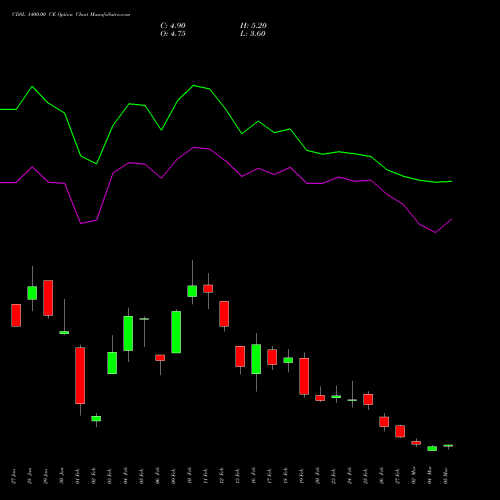The image size is (500, 500).
Task: Click the close value 'C: 4.90'
Action: tap(173, 26)
